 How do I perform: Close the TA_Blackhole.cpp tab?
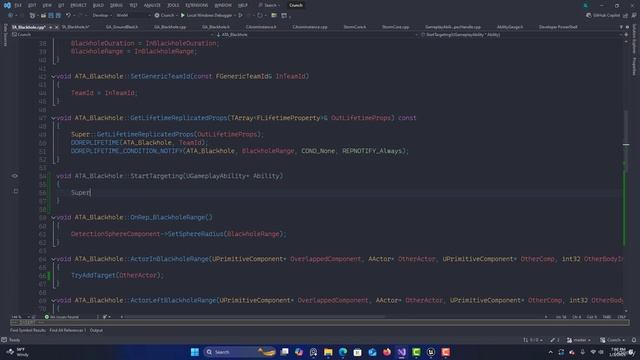[56, 27]
